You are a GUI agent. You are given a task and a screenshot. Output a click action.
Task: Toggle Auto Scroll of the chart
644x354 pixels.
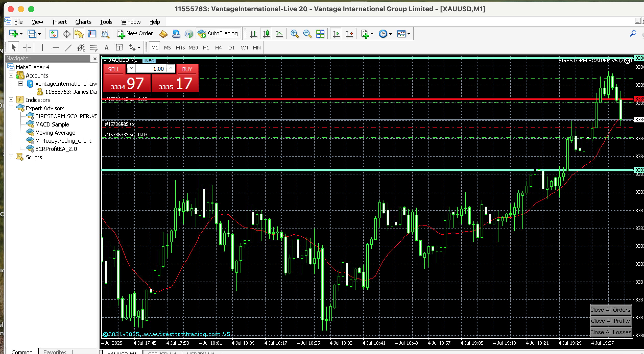(x=337, y=34)
